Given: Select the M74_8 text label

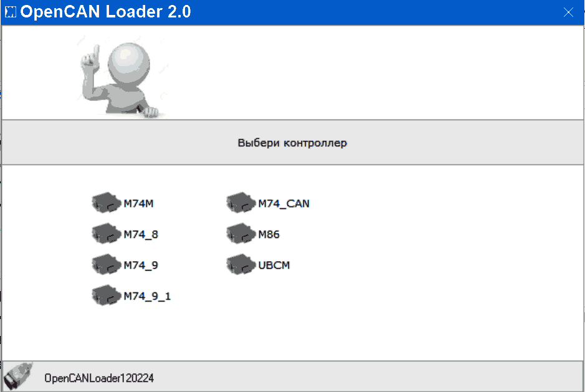Looking at the screenshot, I should coord(141,234).
